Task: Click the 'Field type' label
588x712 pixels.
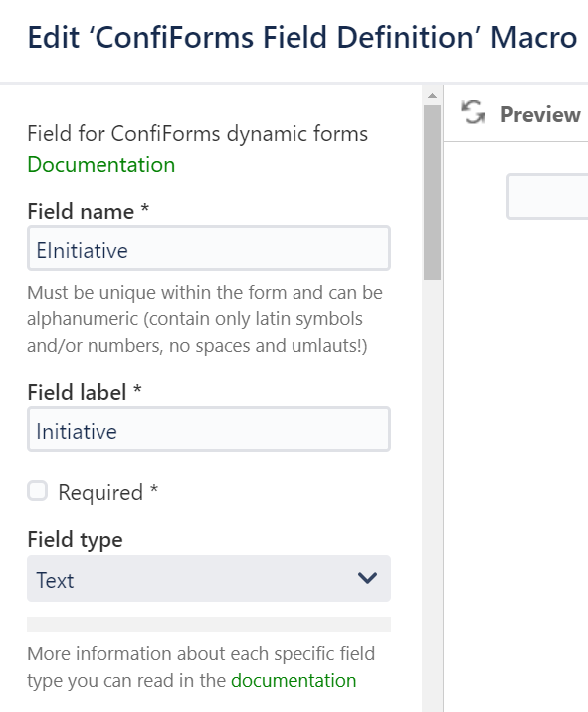Action: click(x=75, y=539)
